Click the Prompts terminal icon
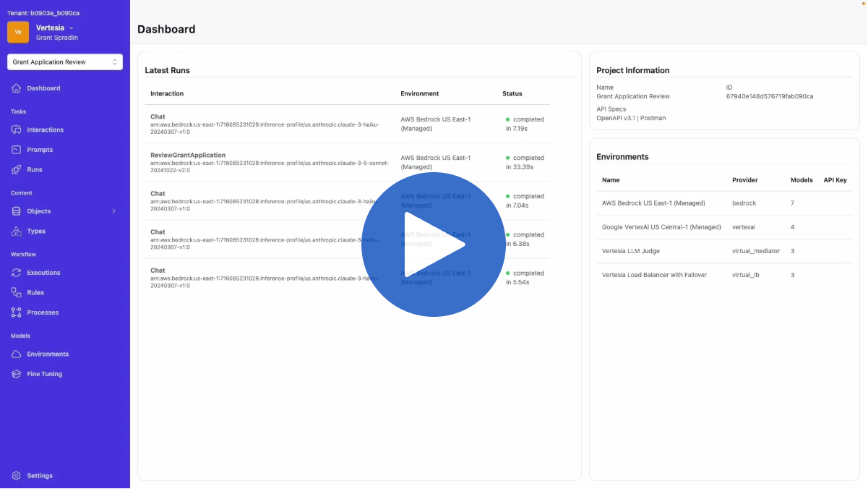Image resolution: width=868 pixels, height=489 pixels. (x=17, y=150)
